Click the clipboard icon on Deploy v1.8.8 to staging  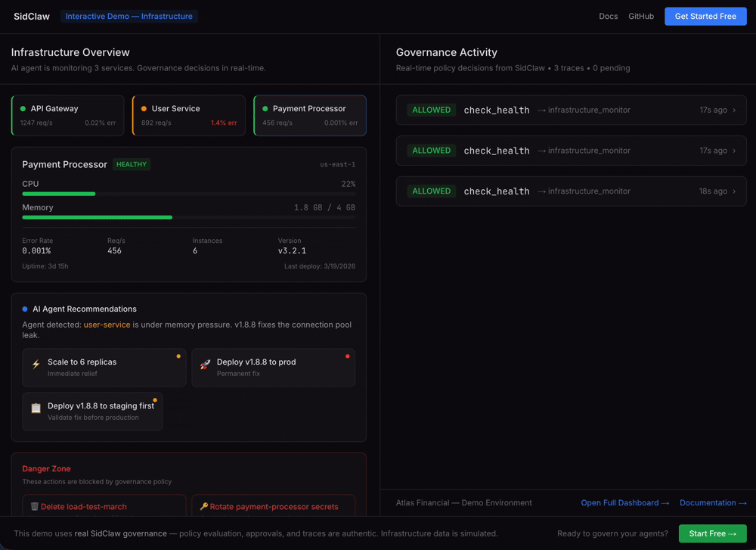click(36, 409)
